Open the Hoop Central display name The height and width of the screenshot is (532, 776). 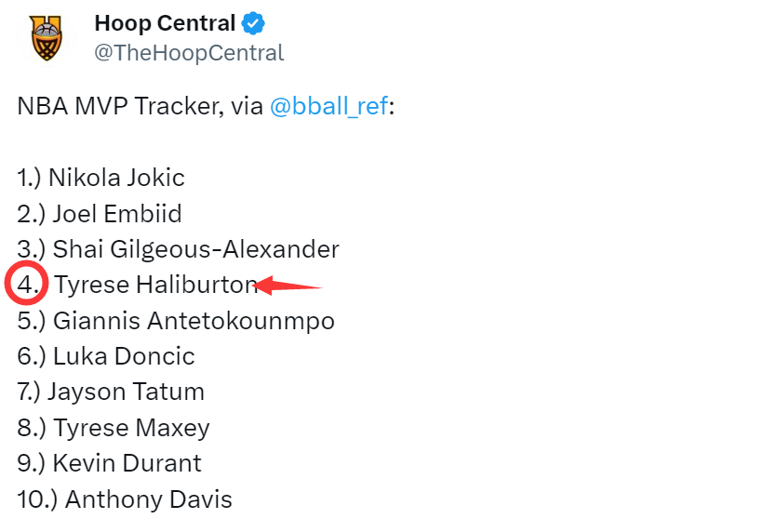coord(165,23)
